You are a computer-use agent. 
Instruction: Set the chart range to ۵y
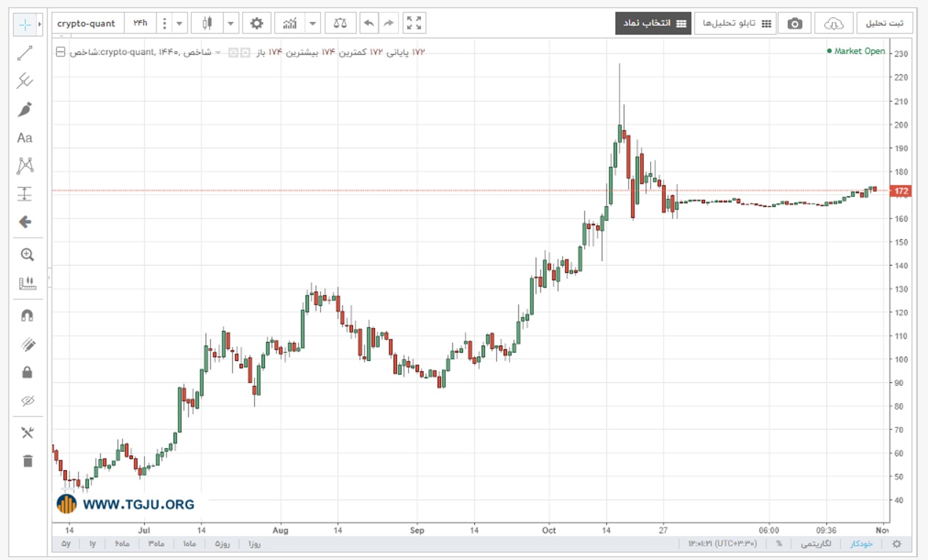click(x=66, y=544)
